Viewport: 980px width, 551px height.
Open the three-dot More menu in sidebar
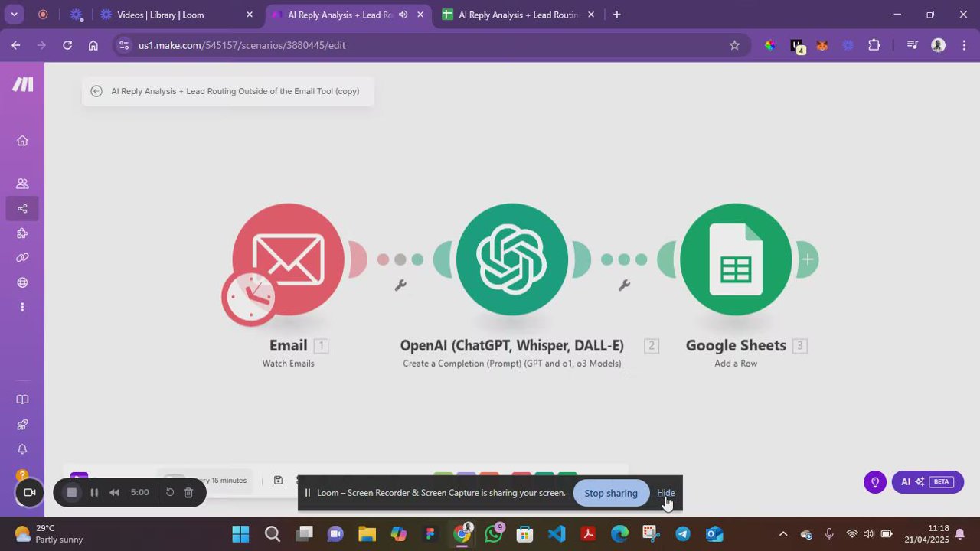(x=22, y=307)
